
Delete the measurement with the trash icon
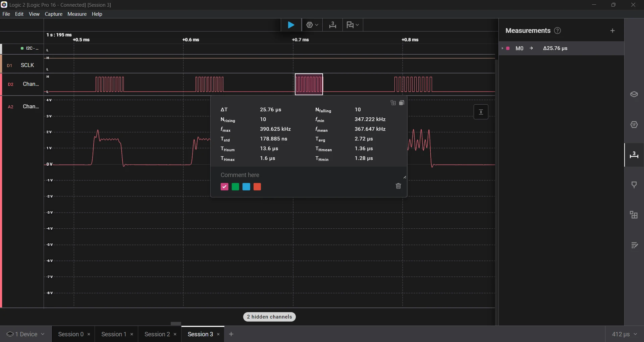[398, 186]
